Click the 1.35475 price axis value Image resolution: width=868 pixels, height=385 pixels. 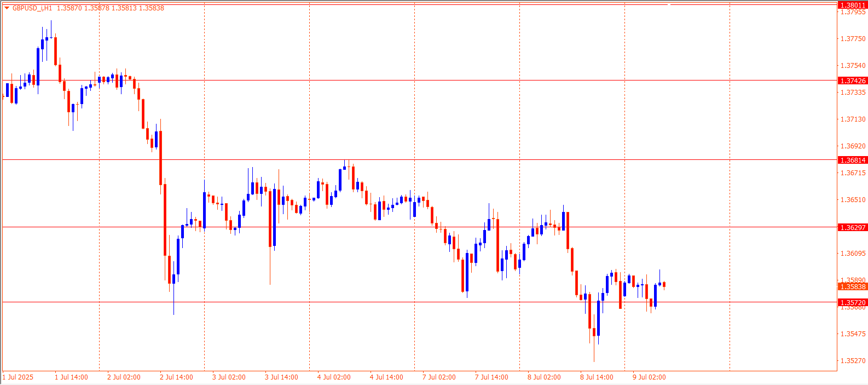853,334
